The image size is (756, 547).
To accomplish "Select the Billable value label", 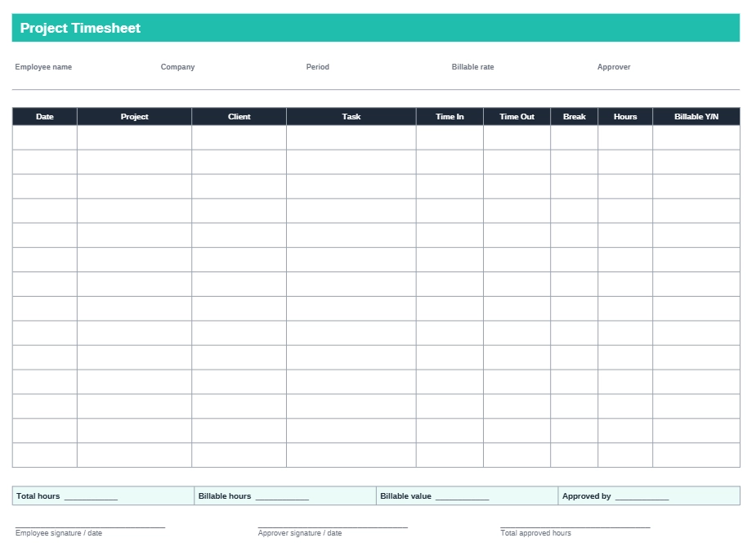I will click(405, 496).
